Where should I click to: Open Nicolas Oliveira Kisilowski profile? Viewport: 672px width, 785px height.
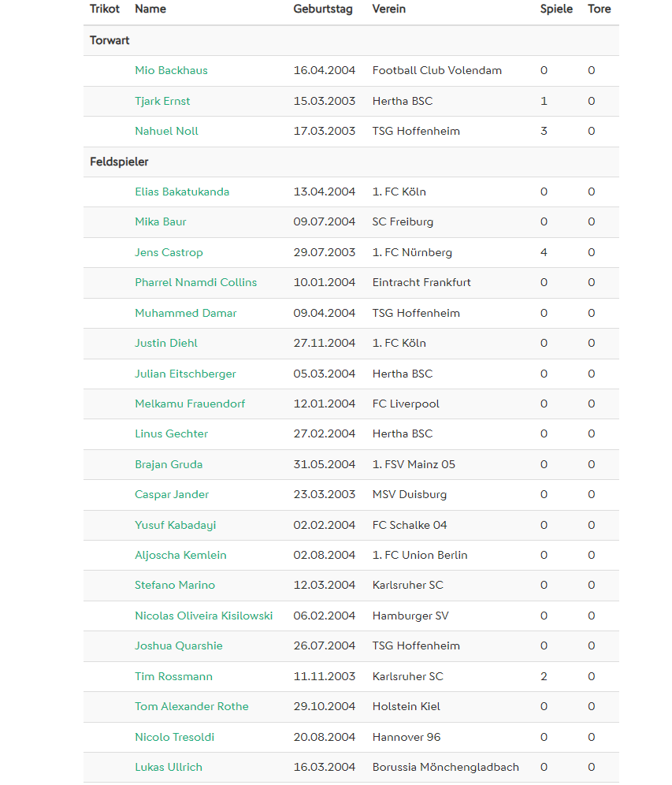pos(204,616)
